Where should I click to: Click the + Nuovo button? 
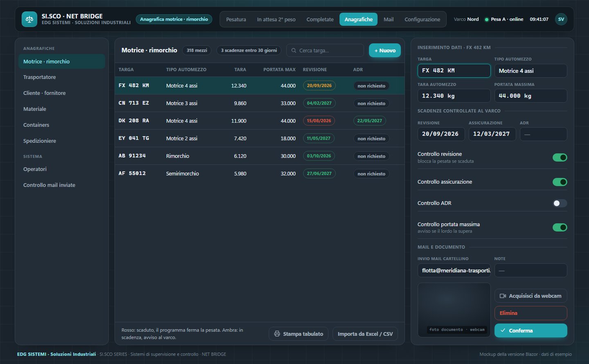point(385,50)
